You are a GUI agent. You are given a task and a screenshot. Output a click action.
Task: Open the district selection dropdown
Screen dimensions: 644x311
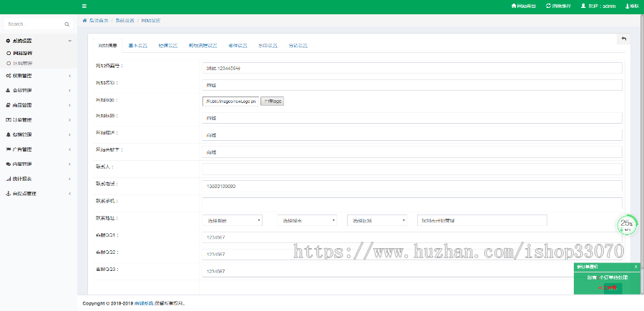pos(377,220)
